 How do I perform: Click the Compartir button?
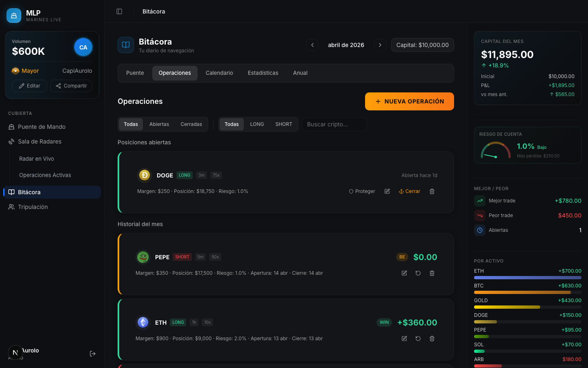click(71, 86)
